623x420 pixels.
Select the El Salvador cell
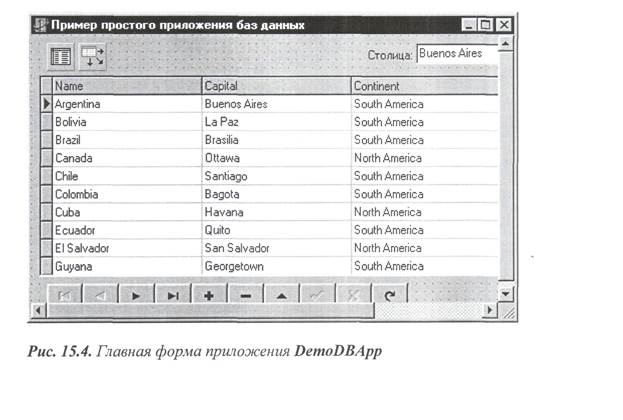(127, 248)
